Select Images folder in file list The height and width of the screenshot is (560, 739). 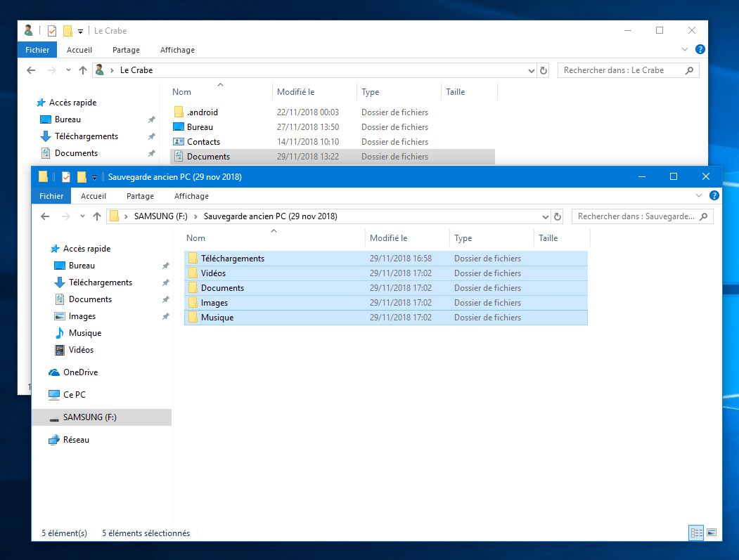(x=385, y=303)
